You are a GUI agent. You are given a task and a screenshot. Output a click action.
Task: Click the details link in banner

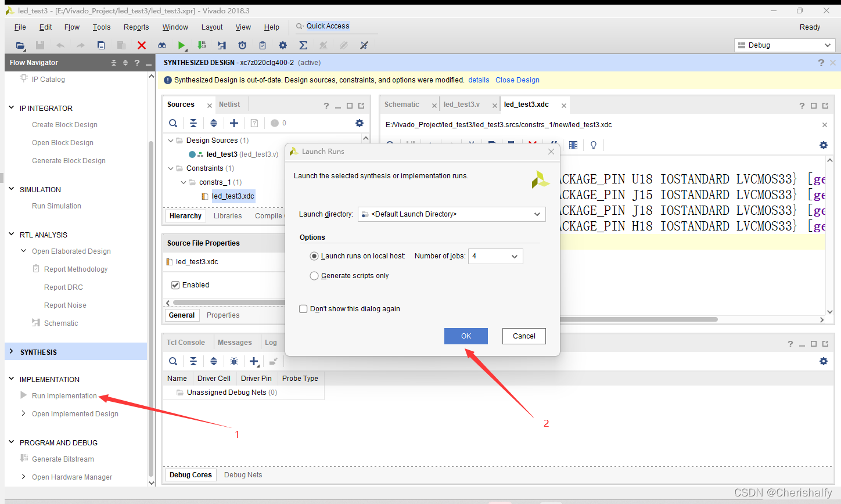pyautogui.click(x=479, y=80)
